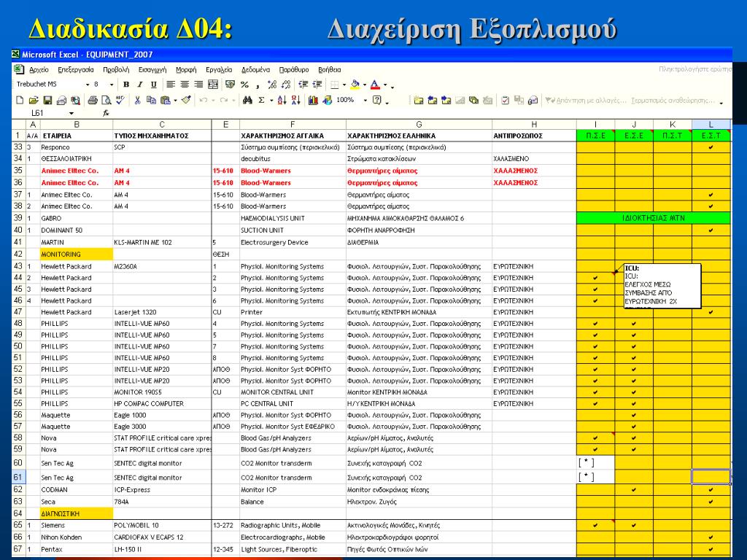The width and height of the screenshot is (747, 560).
Task: Decrease decimal places
Action: (x=286, y=85)
